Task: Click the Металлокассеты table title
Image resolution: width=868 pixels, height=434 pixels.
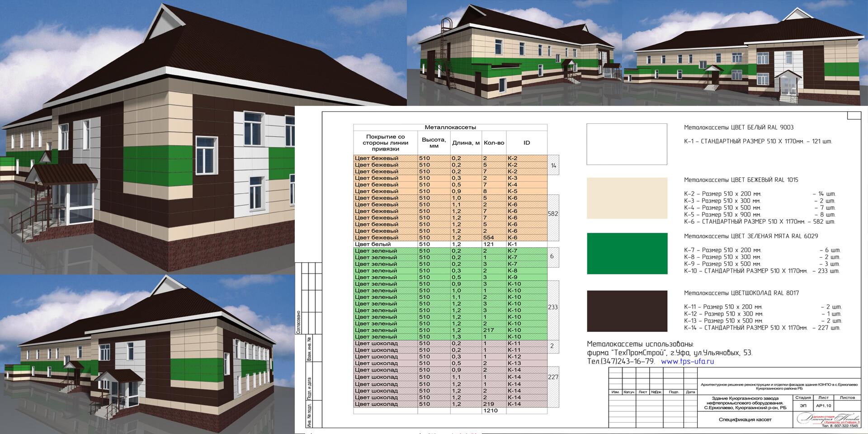Action: tap(450, 127)
